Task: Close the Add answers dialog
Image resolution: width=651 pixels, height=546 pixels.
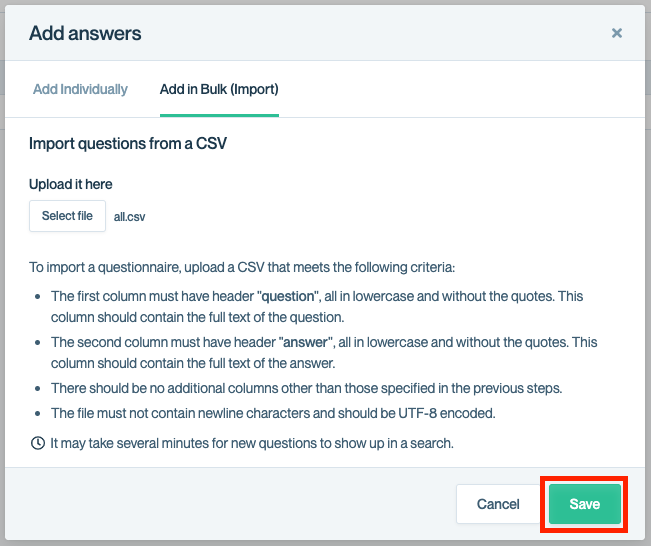Action: (617, 33)
